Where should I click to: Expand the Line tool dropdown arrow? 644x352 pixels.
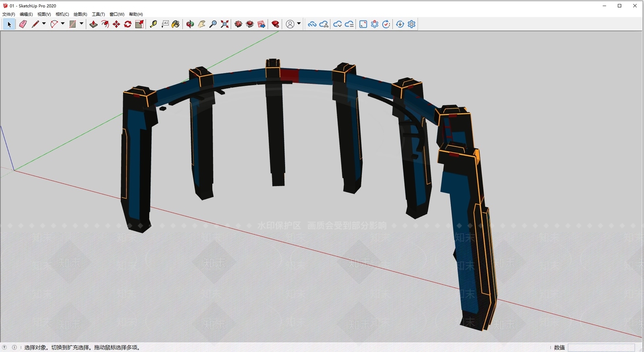pos(44,24)
